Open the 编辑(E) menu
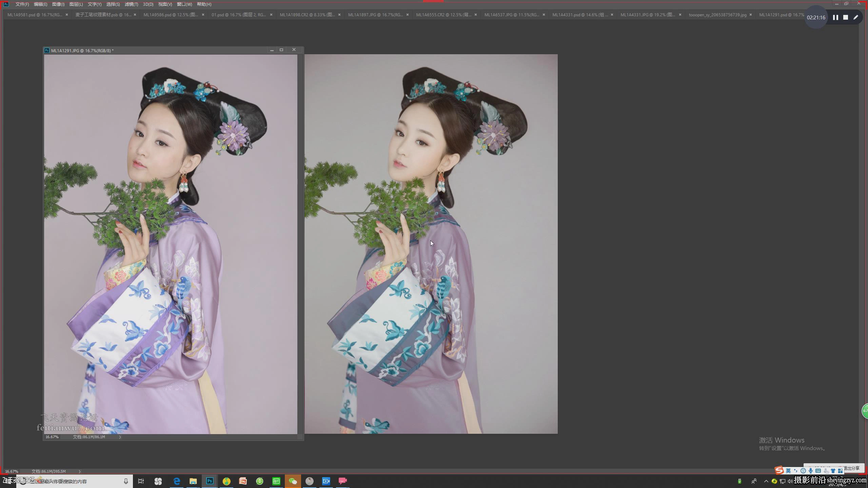Screen dimensions: 868x488 (x=40, y=4)
